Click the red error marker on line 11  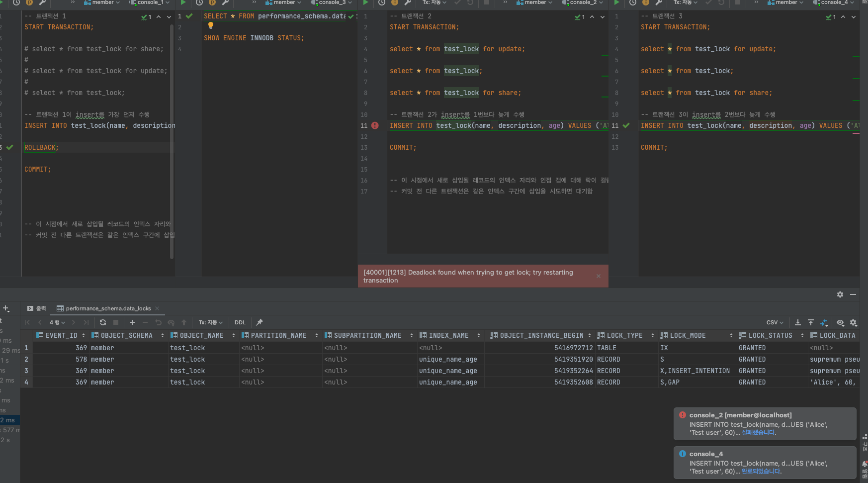point(375,126)
